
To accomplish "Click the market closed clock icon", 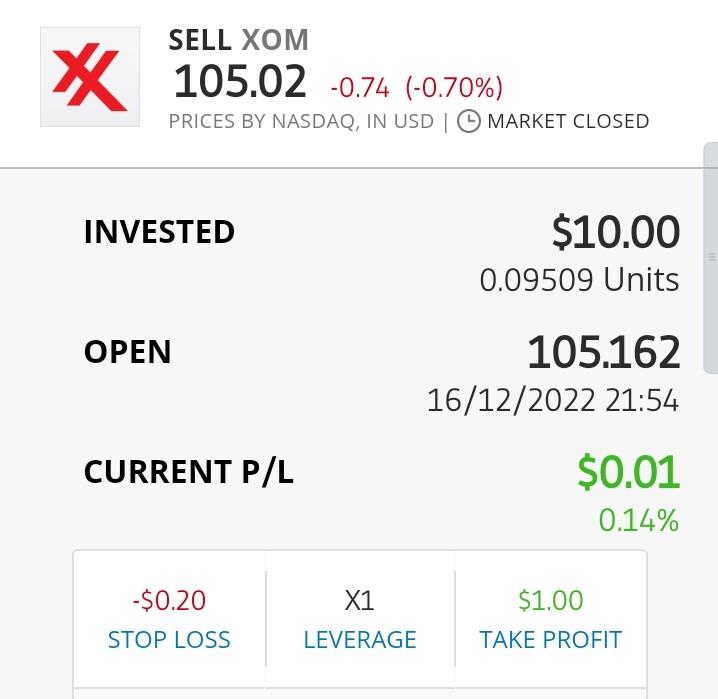I will pos(469,121).
